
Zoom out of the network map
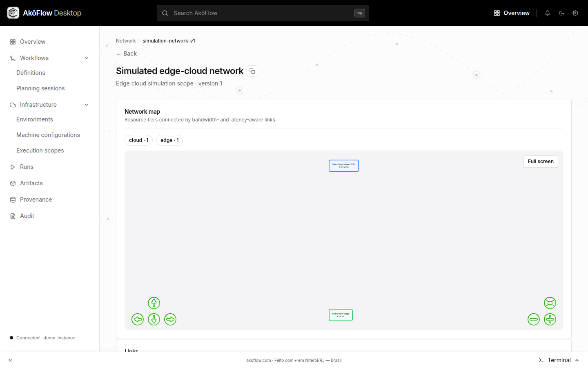tap(534, 319)
